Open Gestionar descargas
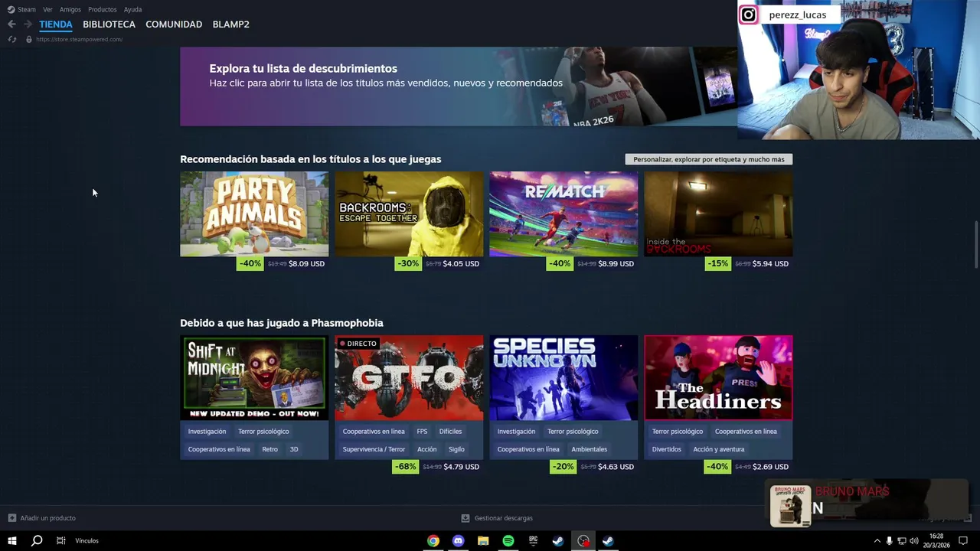 tap(503, 518)
